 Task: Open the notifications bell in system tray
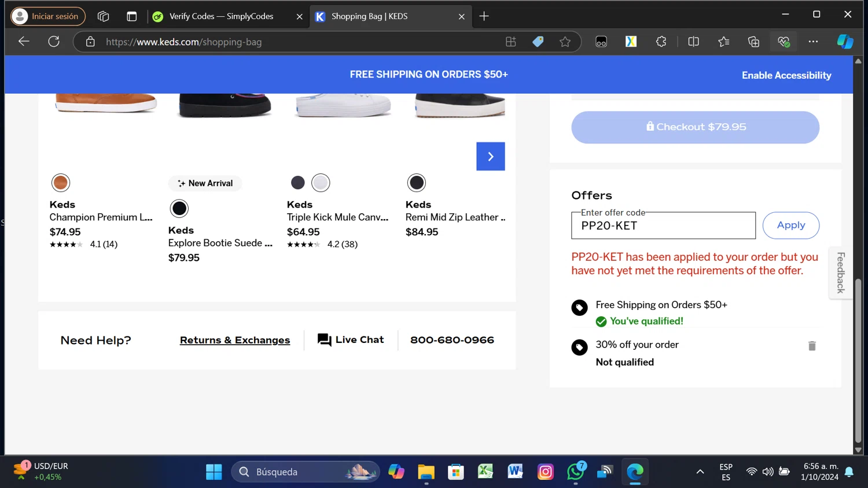pos(849,472)
